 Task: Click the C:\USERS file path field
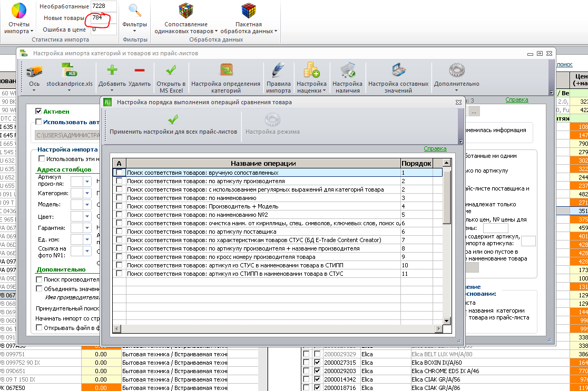pyautogui.click(x=67, y=135)
